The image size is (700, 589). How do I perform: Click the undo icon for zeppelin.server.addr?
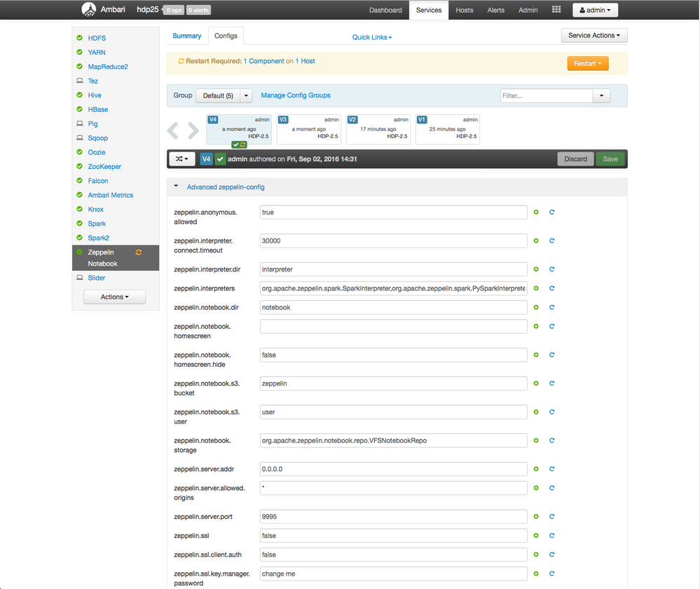pyautogui.click(x=551, y=469)
